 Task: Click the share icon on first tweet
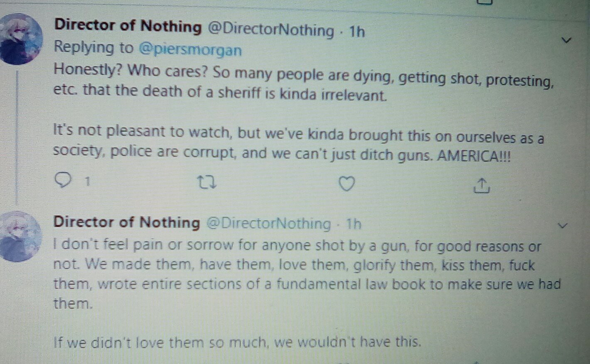pyautogui.click(x=482, y=186)
